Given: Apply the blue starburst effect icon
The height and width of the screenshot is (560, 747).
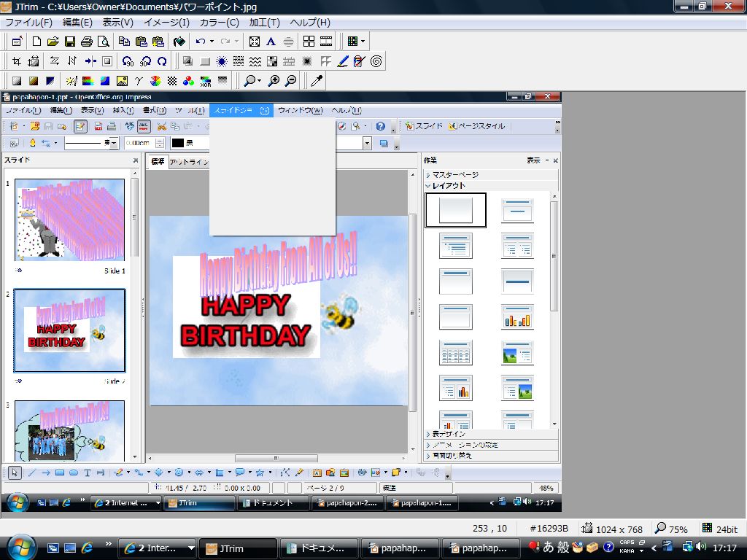Looking at the screenshot, I should [222, 61].
